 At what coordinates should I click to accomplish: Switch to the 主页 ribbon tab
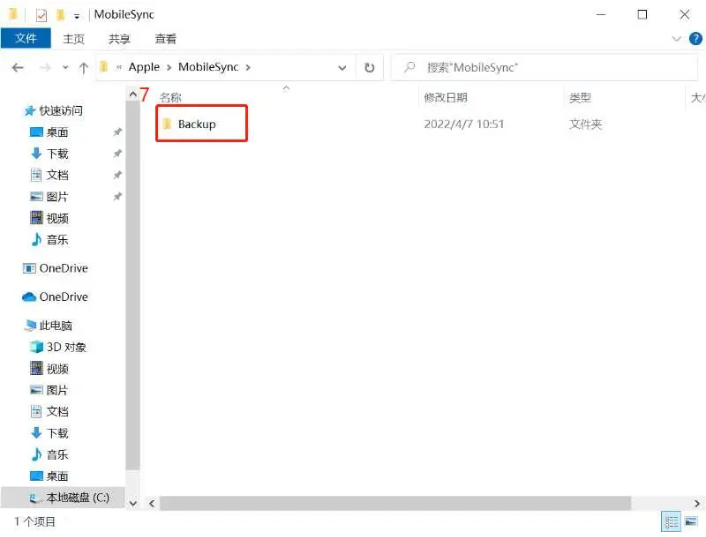point(73,39)
